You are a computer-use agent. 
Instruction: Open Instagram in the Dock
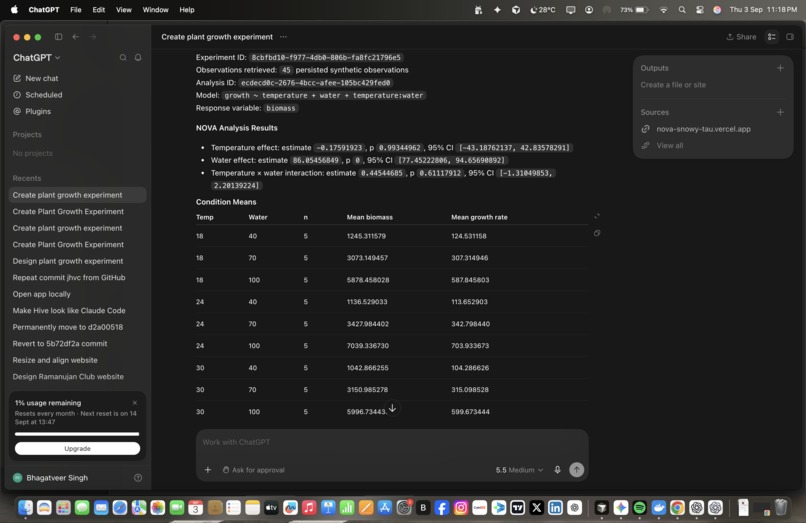coord(461,508)
